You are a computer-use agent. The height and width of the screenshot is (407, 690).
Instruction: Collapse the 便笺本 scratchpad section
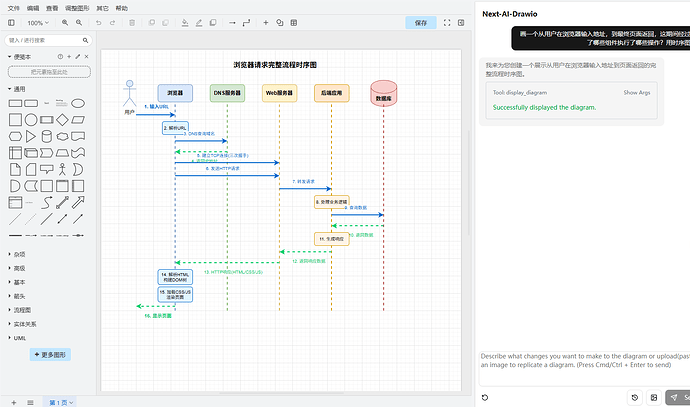pyautogui.click(x=19, y=57)
